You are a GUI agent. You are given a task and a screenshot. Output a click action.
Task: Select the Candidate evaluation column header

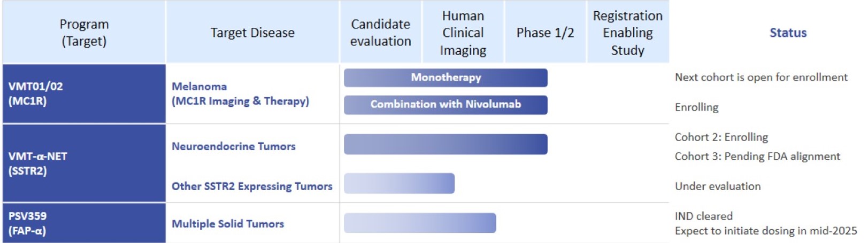381,33
